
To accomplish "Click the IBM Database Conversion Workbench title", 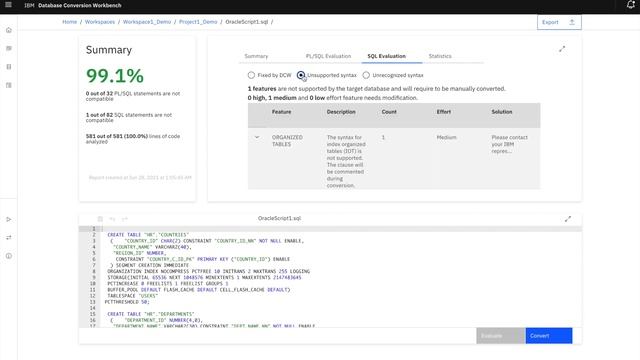I will (73, 5).
